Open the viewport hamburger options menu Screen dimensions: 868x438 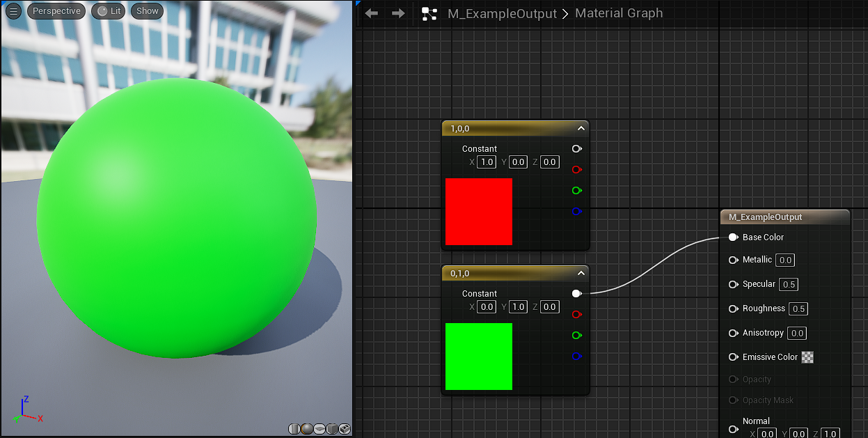click(x=14, y=11)
